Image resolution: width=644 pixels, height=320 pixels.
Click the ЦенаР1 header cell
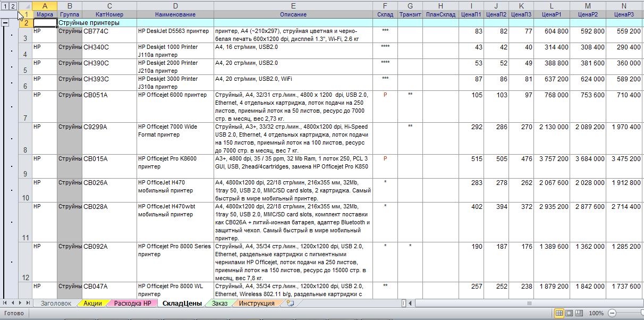(552, 14)
